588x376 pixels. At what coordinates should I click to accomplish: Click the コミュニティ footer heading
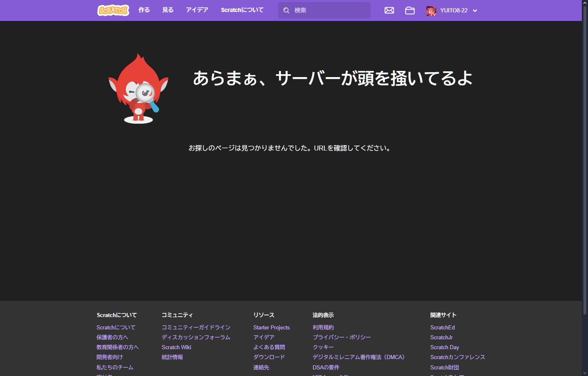pyautogui.click(x=177, y=315)
